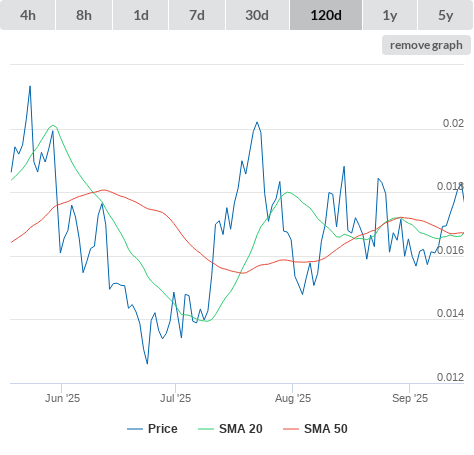Show the 30d price range

(x=257, y=15)
